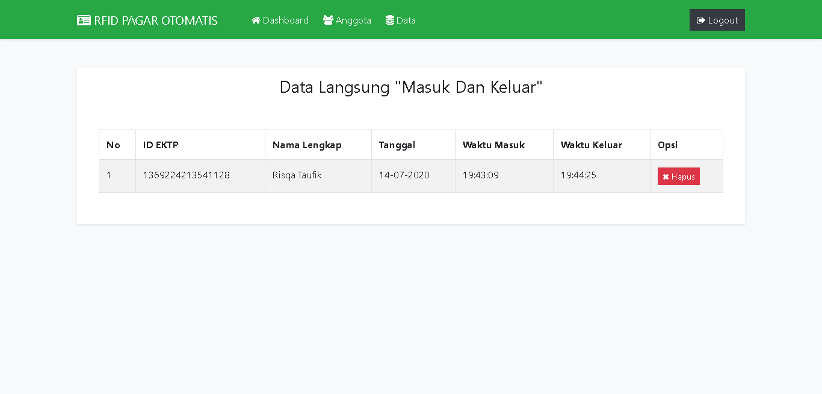Click the Tanggal column header
This screenshot has height=394, width=822.
tap(414, 145)
